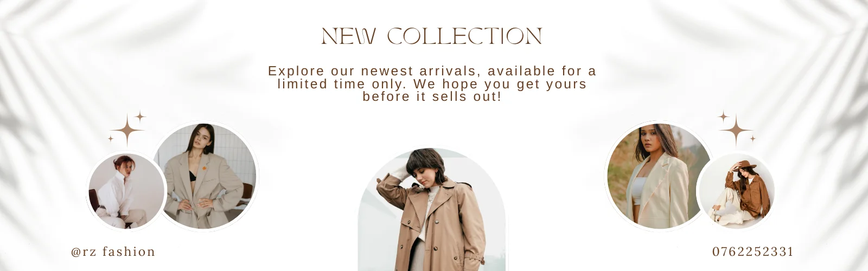Select the newest arrivals description paragraph
The image size is (868, 271).
point(432,84)
